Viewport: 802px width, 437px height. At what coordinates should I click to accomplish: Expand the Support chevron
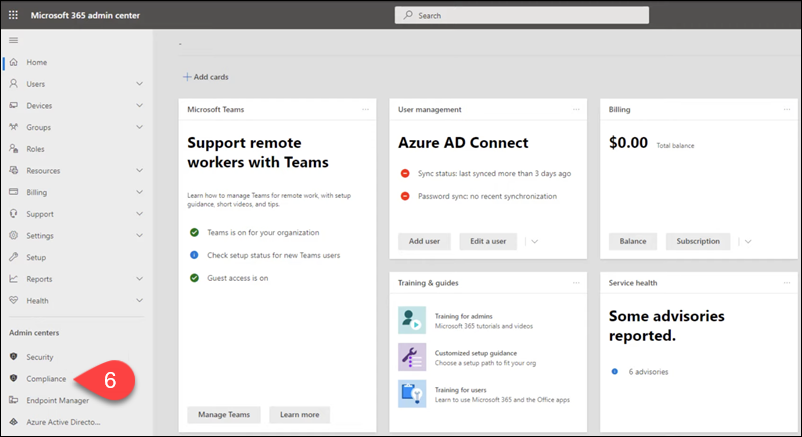pyautogui.click(x=139, y=213)
